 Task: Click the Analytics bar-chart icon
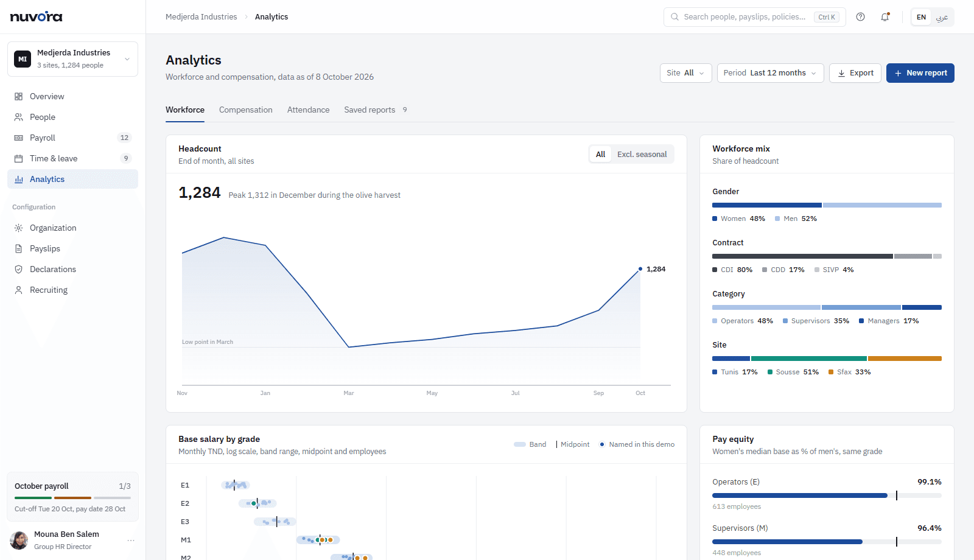tap(19, 179)
